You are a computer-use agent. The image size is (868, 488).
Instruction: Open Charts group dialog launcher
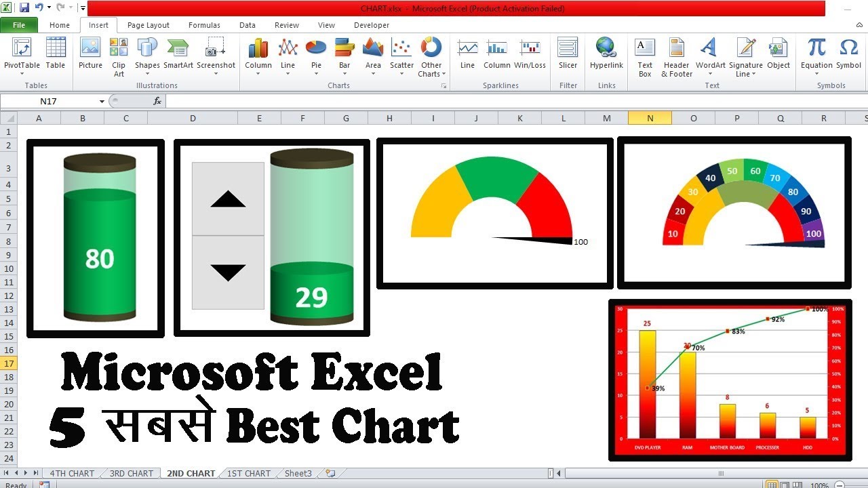(444, 86)
